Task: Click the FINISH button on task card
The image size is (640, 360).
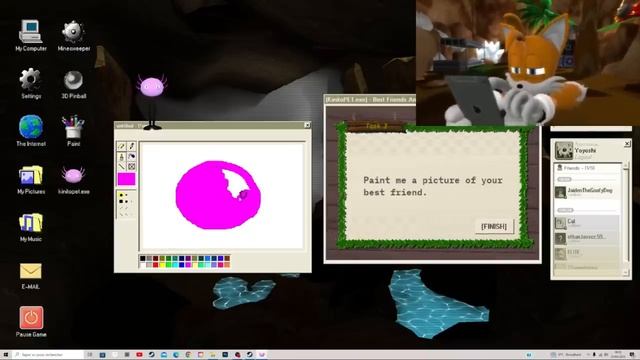Action: pyautogui.click(x=494, y=226)
